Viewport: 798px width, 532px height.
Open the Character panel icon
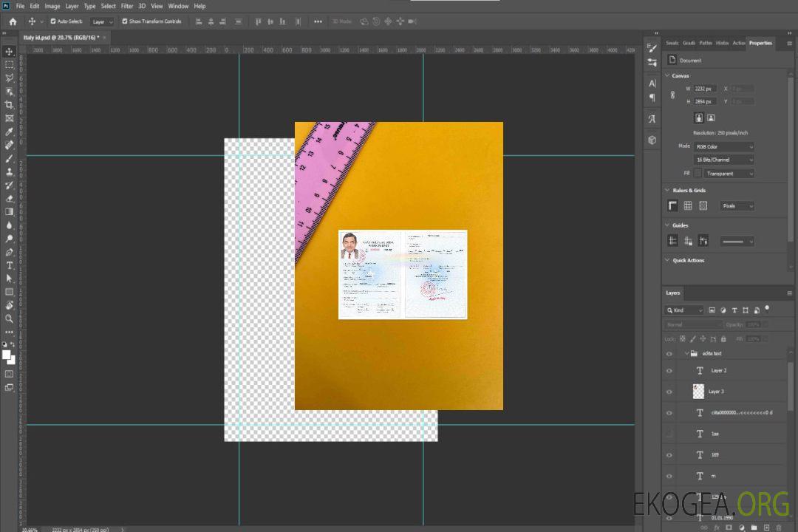coord(652,83)
